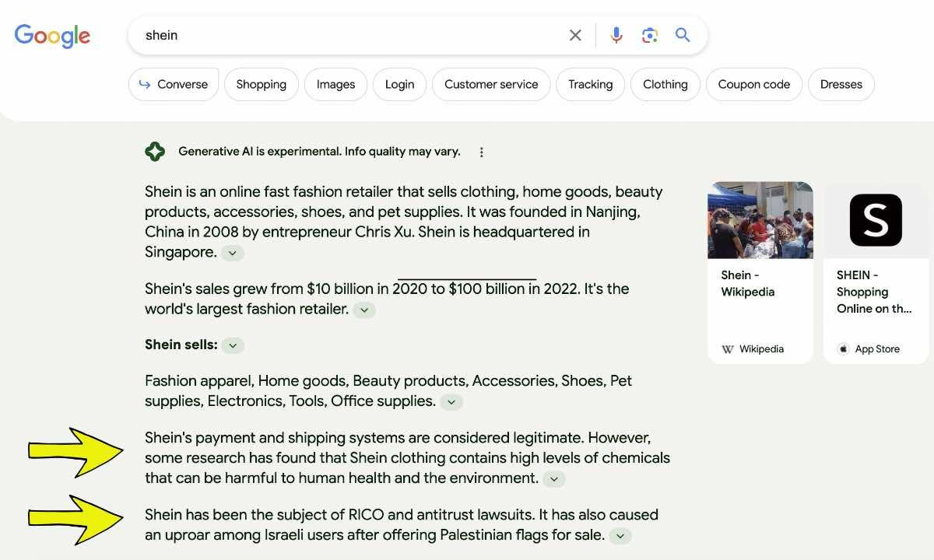Expand sources after 'Office supplies'
Screen dimensions: 934x560
(451, 402)
